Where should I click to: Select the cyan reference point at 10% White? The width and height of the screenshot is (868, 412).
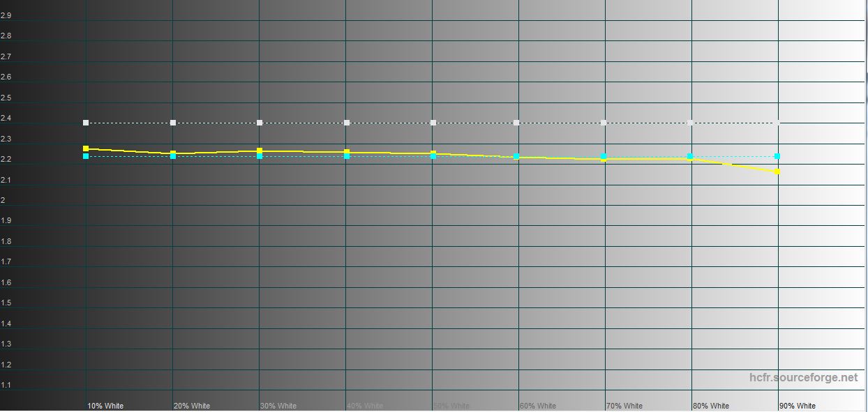(x=86, y=156)
